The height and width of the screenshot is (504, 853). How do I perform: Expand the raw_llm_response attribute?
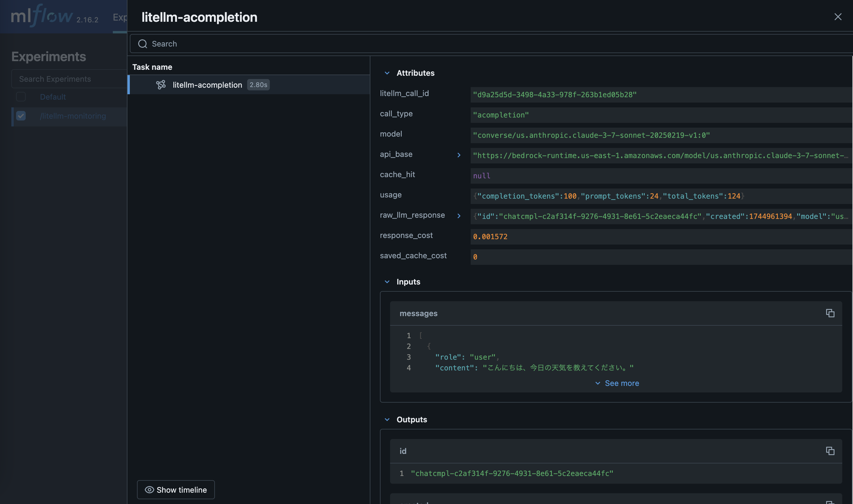pyautogui.click(x=459, y=216)
